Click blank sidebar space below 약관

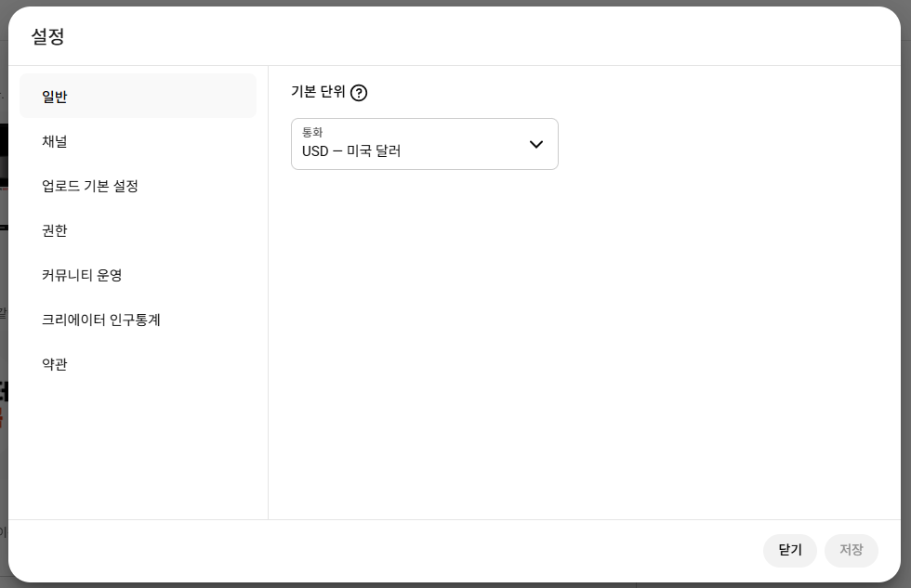pos(138,446)
